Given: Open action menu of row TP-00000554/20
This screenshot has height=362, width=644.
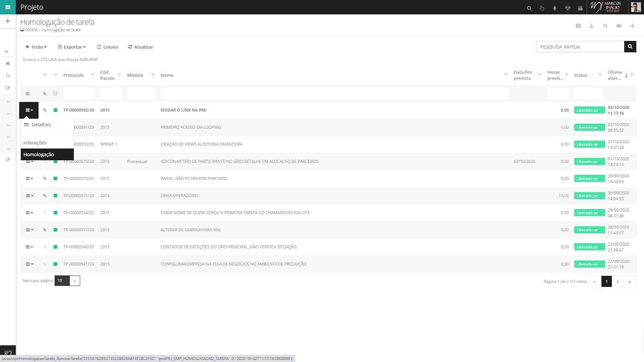Looking at the screenshot, I should [x=29, y=213].
